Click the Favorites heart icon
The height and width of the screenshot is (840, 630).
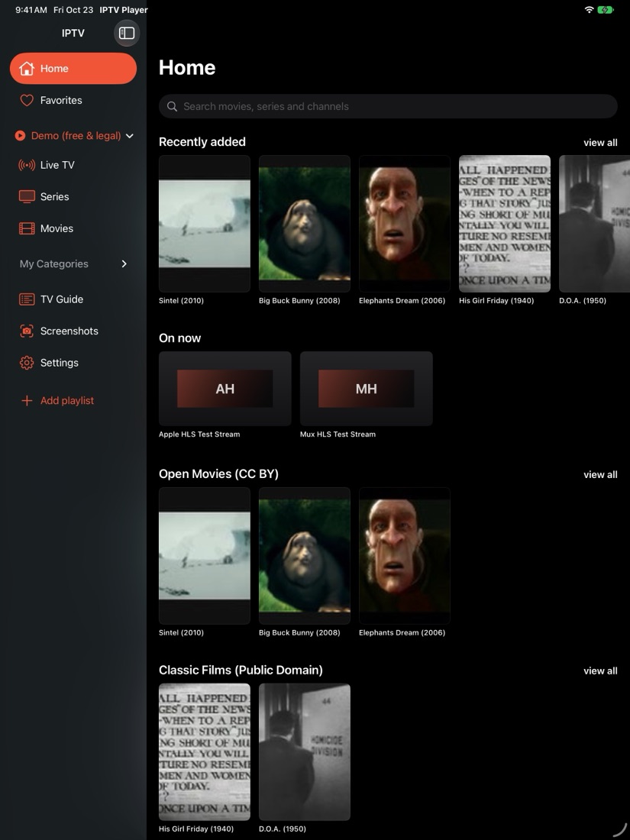[26, 100]
